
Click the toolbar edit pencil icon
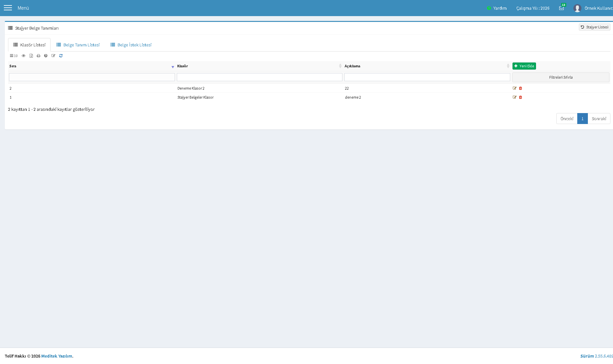[53, 56]
